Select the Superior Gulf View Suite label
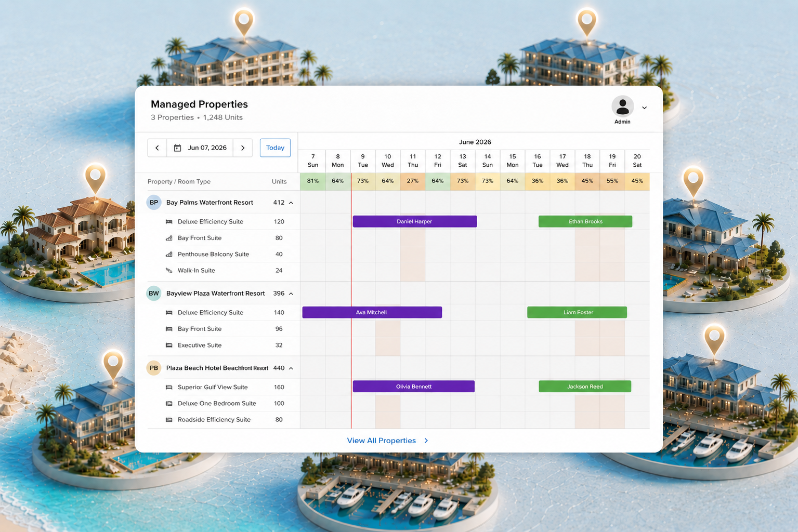798x532 pixels. 213,387
